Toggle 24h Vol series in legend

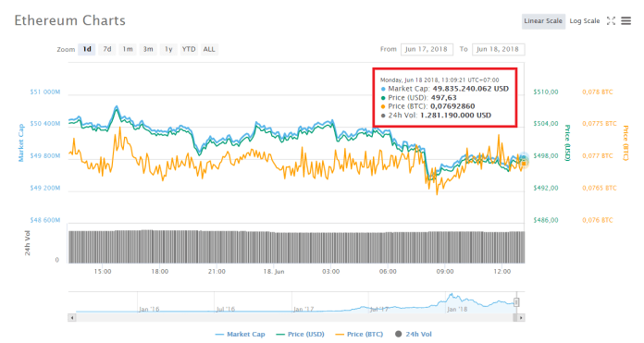click(414, 335)
